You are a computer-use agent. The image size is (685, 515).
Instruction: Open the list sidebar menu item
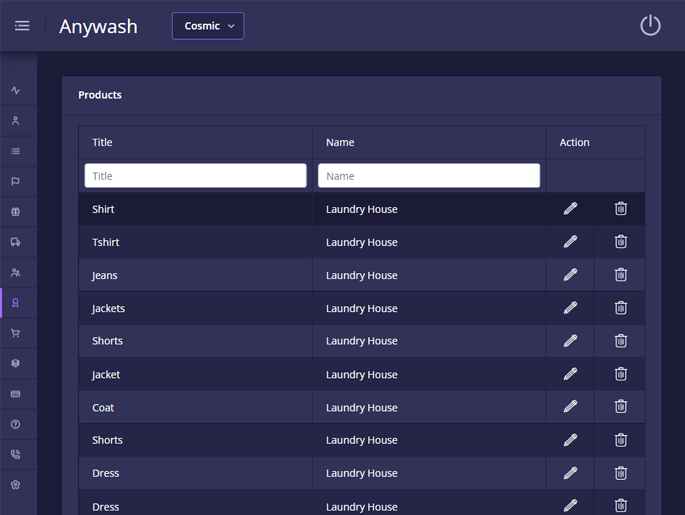(16, 151)
